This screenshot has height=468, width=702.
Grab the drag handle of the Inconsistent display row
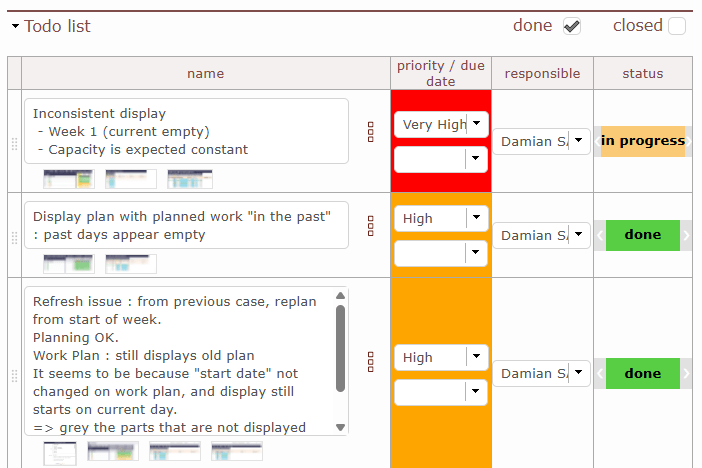[x=14, y=143]
